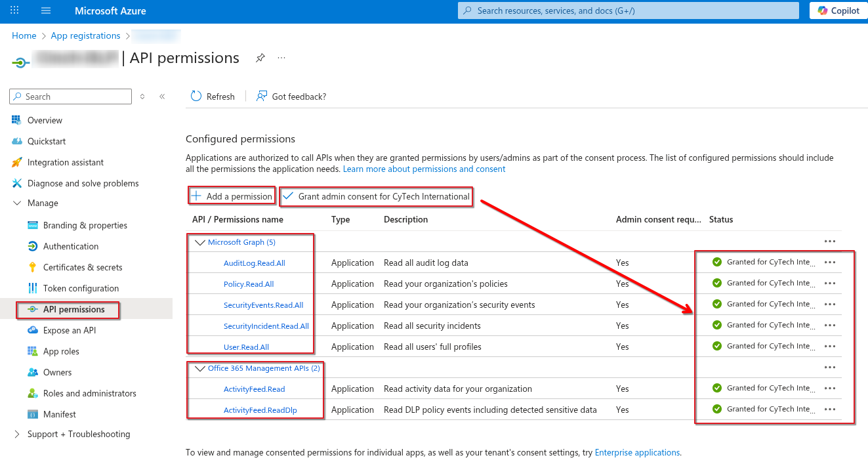Expand Support + Troubleshooting section
Image resolution: width=868 pixels, height=466 pixels.
pos(17,434)
